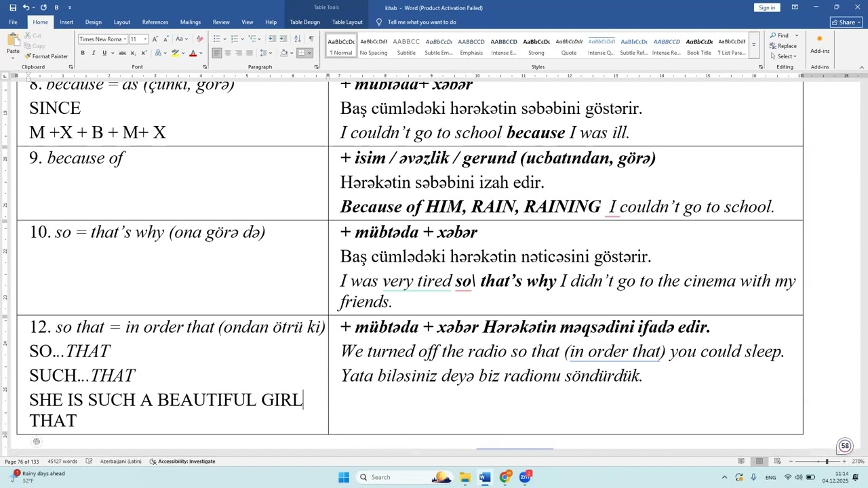The height and width of the screenshot is (488, 868).
Task: Click the zoom out minus icon
Action: tap(792, 462)
